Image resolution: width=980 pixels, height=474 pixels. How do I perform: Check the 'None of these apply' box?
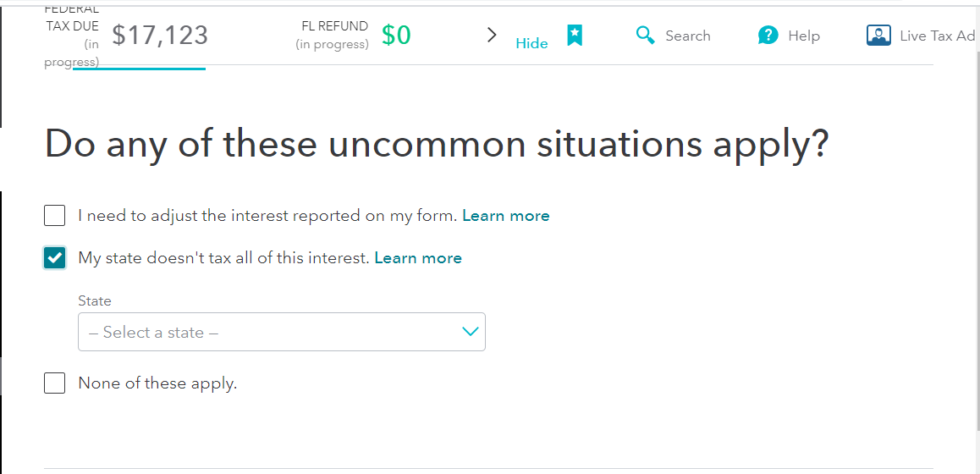tap(55, 383)
